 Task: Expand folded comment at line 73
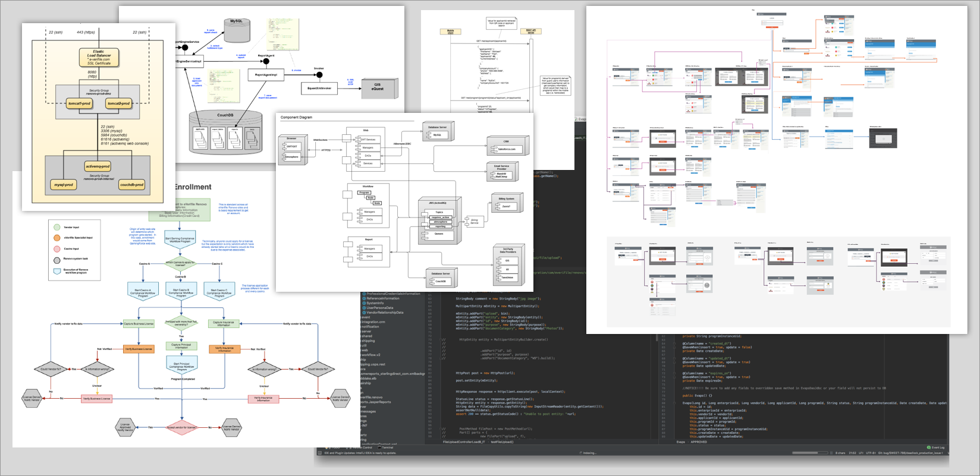441,339
